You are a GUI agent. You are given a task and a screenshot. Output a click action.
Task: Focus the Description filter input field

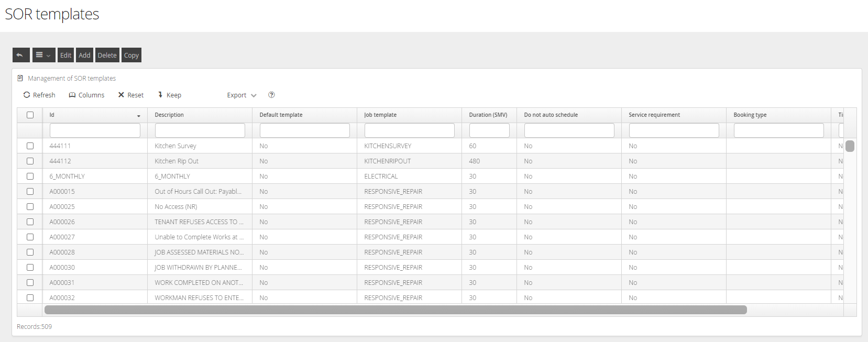(200, 130)
